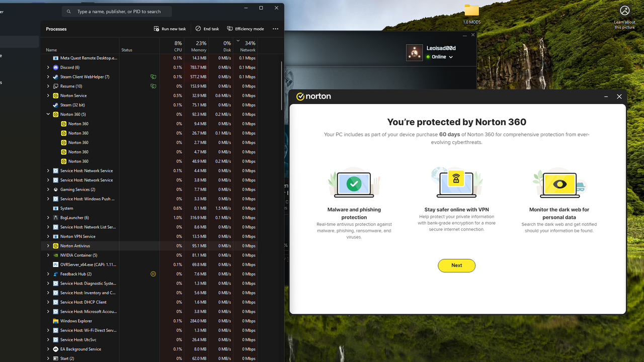Open the Learn about this picture icon
The width and height of the screenshot is (644, 362).
625,17
